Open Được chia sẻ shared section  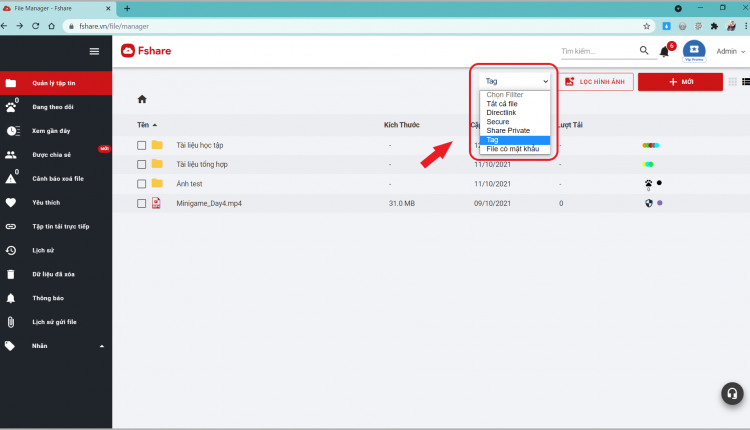point(56,154)
